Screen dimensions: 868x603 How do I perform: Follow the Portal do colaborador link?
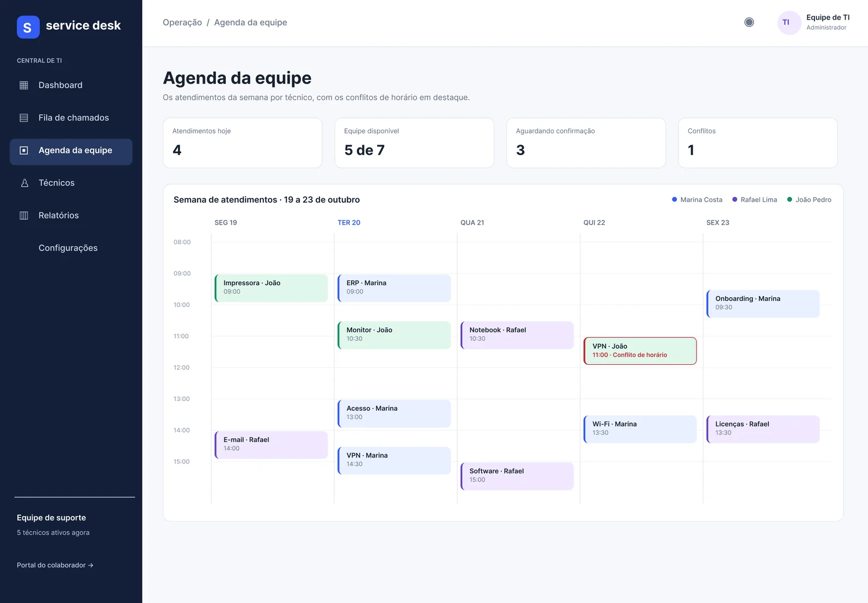coord(55,565)
